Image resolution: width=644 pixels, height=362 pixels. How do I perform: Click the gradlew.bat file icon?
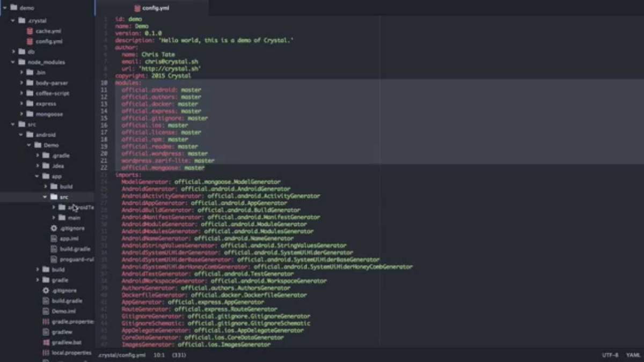[x=46, y=342]
